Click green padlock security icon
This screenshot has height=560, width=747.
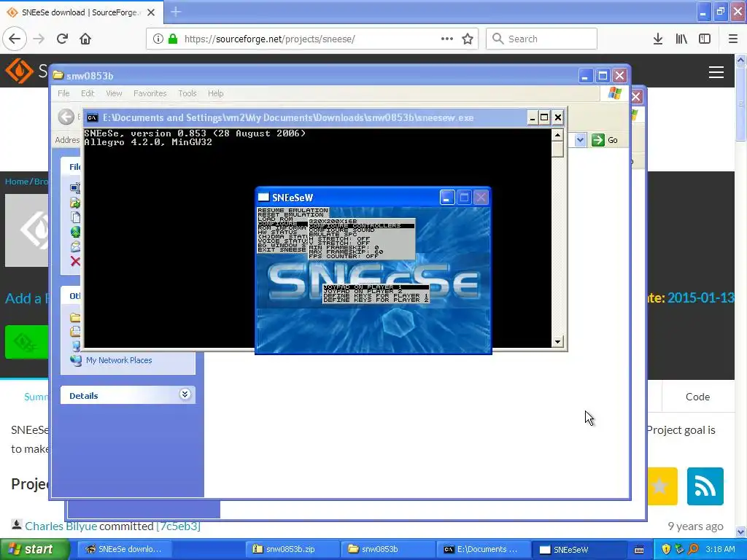173,39
